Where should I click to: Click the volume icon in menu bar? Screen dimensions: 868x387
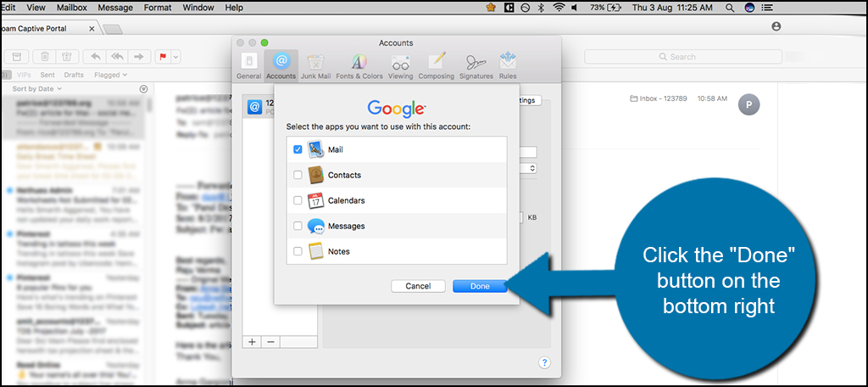575,8
